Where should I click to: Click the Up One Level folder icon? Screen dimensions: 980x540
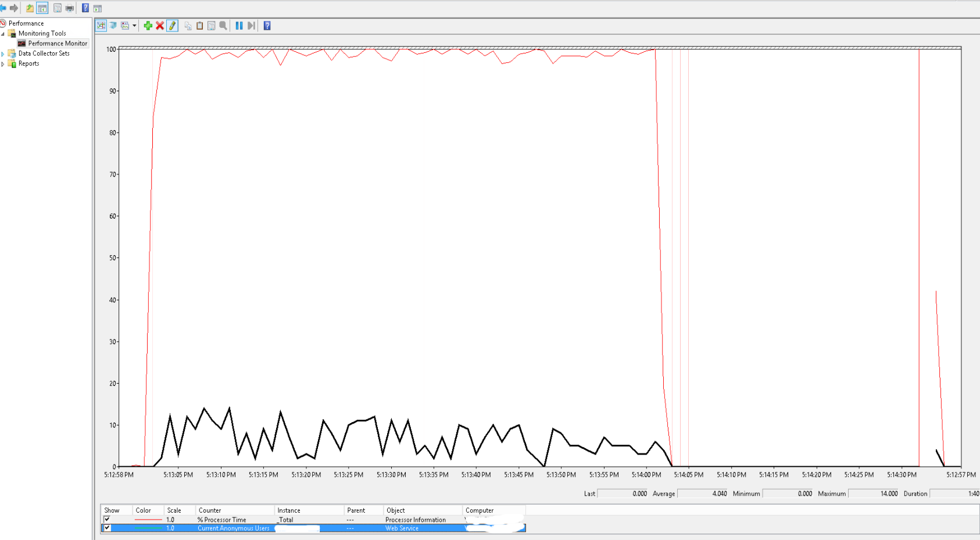pos(30,8)
